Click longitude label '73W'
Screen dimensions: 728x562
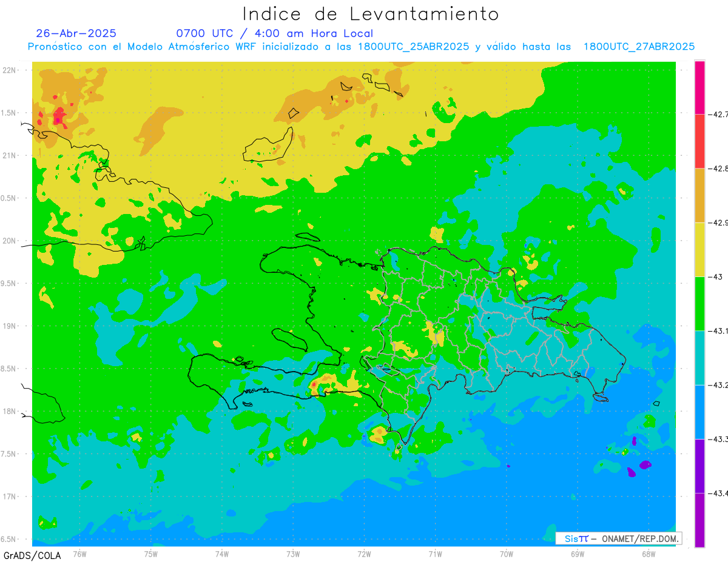(x=293, y=554)
